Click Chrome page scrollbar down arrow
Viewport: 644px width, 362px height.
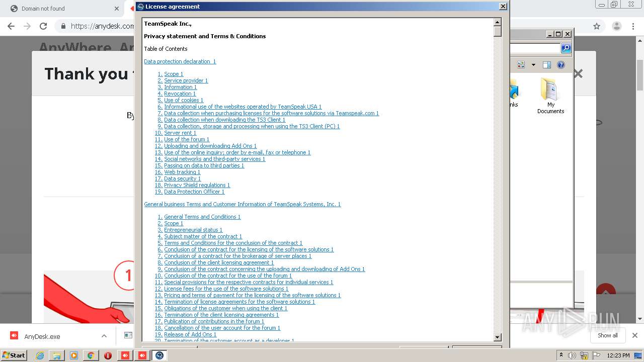pos(640,319)
